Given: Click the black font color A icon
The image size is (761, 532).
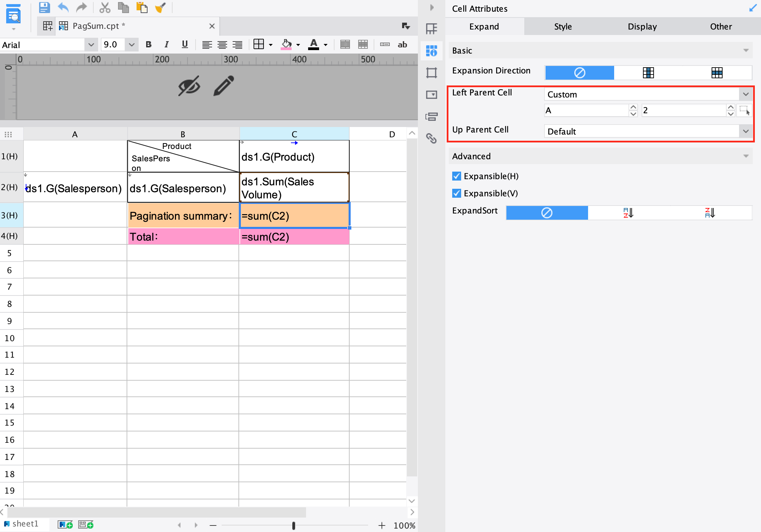Looking at the screenshot, I should tap(314, 45).
